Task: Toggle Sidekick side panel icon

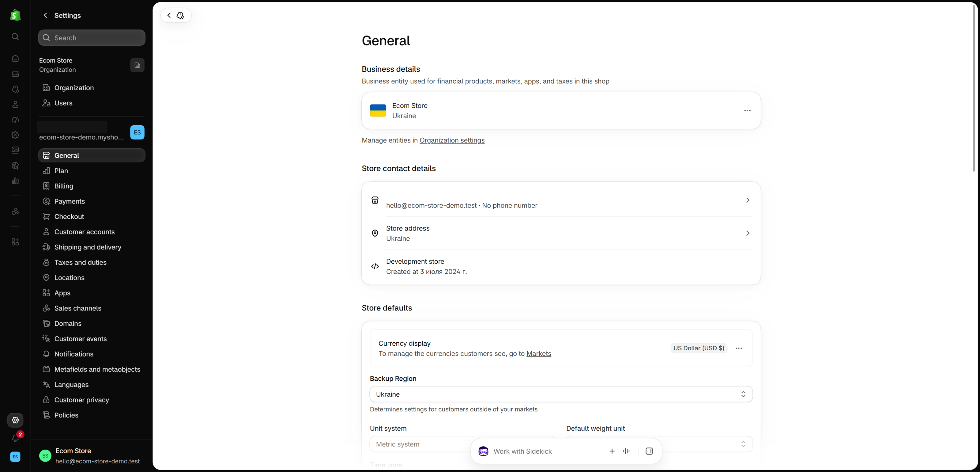Action: pyautogui.click(x=649, y=451)
